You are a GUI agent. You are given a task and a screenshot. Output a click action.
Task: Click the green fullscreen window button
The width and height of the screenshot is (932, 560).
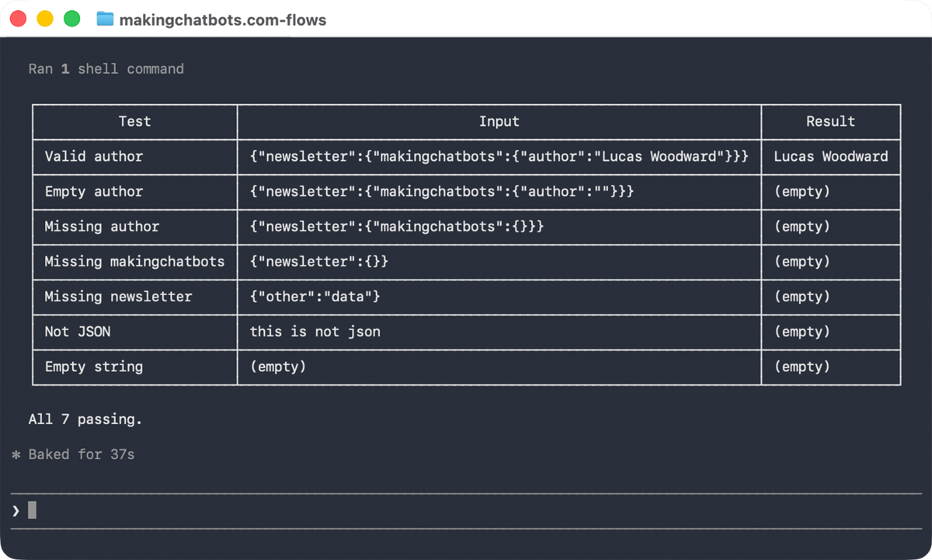click(x=72, y=19)
